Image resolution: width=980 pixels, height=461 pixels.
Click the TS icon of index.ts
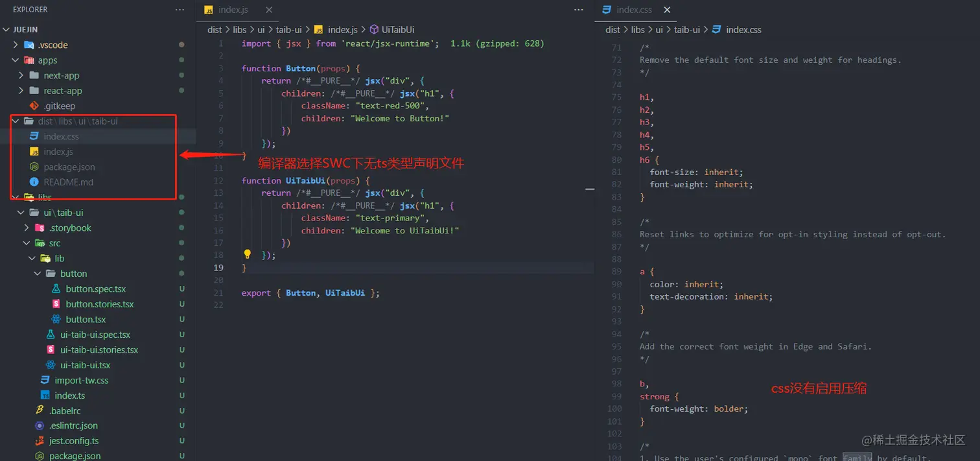(45, 396)
